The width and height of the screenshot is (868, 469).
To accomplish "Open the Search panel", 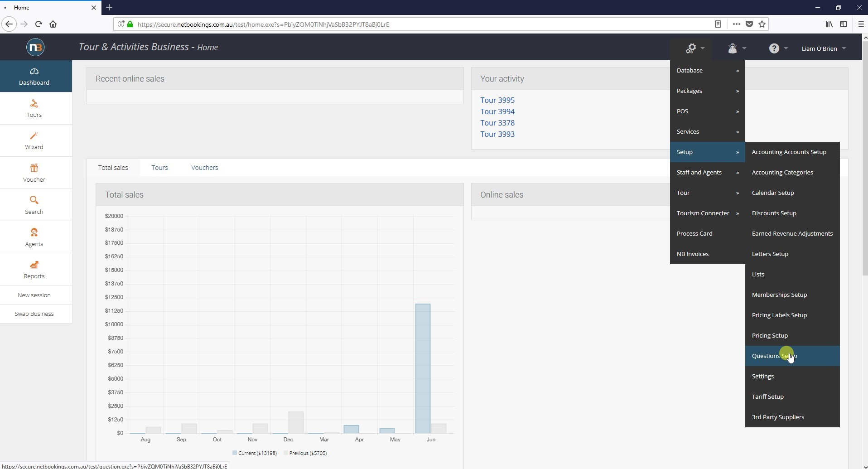I will [34, 205].
